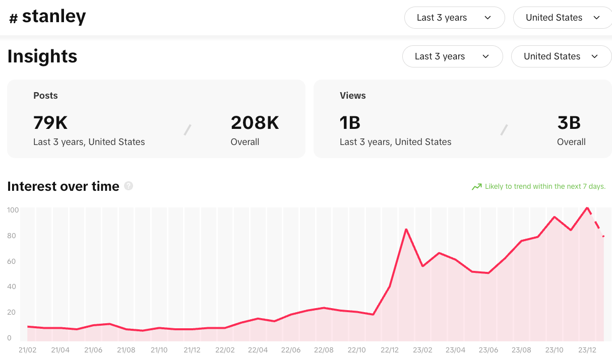Click 'Last 3 years, United States' under 79K
Image resolution: width=612 pixels, height=364 pixels.
pyautogui.click(x=89, y=142)
